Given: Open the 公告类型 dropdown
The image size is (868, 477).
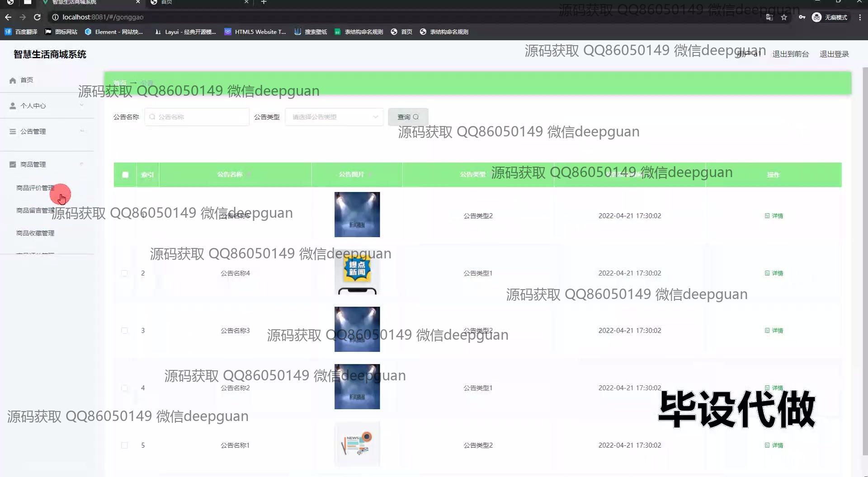Looking at the screenshot, I should tap(334, 117).
